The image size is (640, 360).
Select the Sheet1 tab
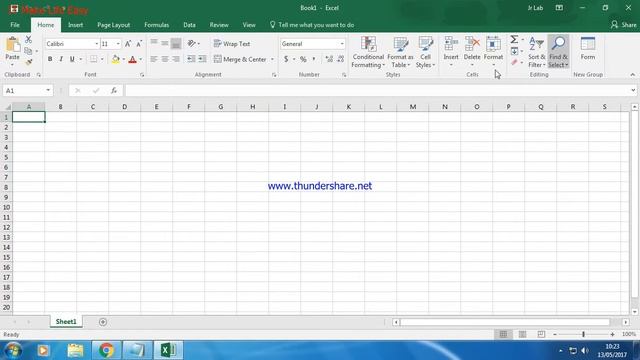66,322
